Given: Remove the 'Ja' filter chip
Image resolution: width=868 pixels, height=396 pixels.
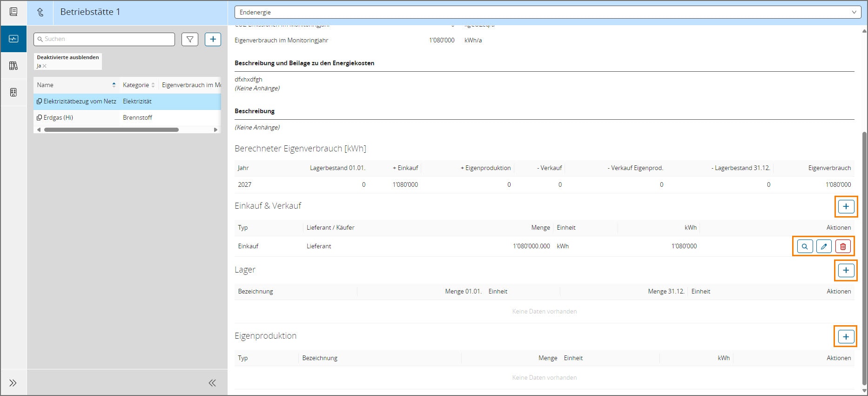Looking at the screenshot, I should (45, 66).
